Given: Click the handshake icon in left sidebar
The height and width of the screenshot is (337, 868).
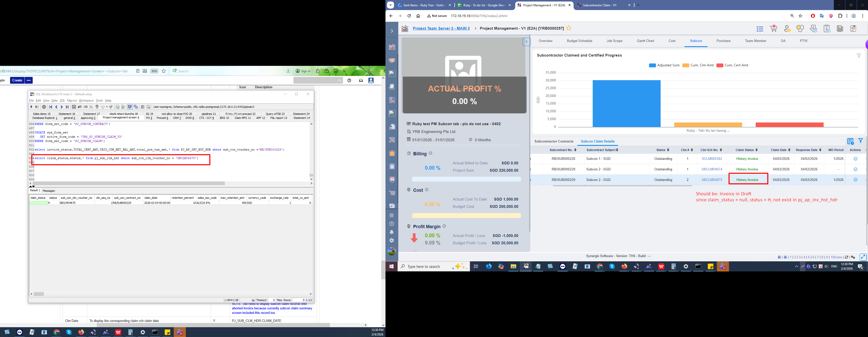Looking at the screenshot, I should [392, 61].
